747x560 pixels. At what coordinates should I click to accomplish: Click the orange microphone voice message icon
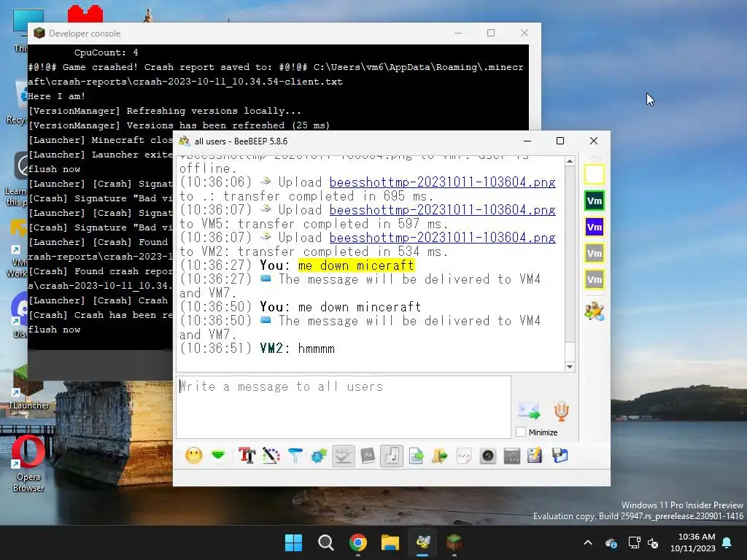coord(561,411)
